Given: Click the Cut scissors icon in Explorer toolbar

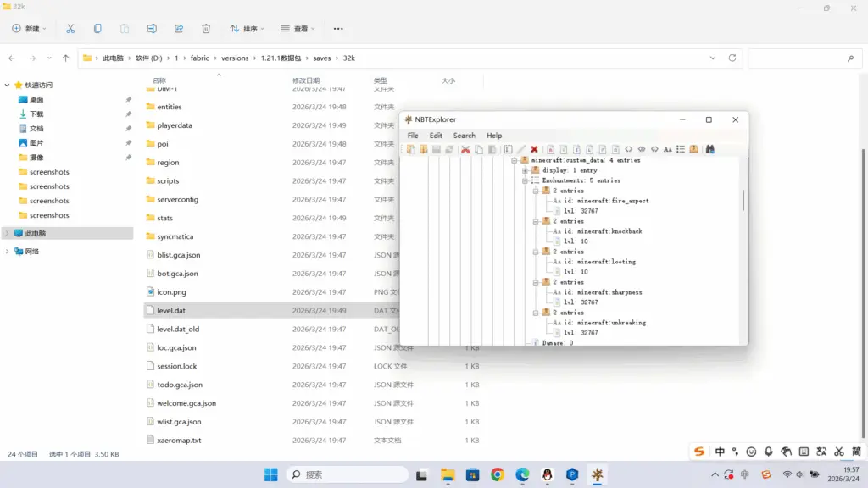Looking at the screenshot, I should pos(70,28).
